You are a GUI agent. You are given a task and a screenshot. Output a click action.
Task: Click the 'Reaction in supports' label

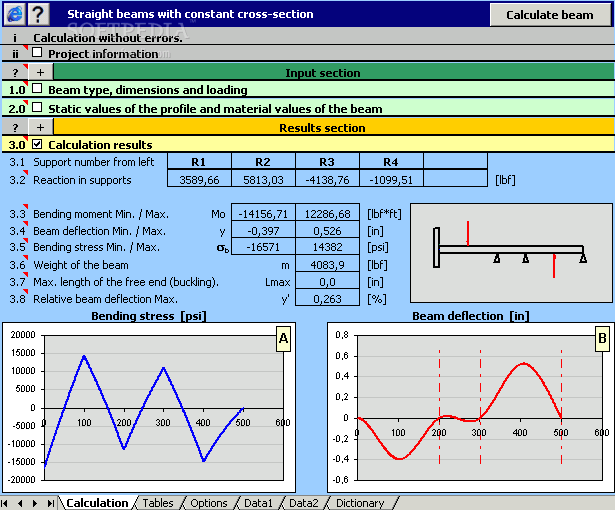point(82,180)
